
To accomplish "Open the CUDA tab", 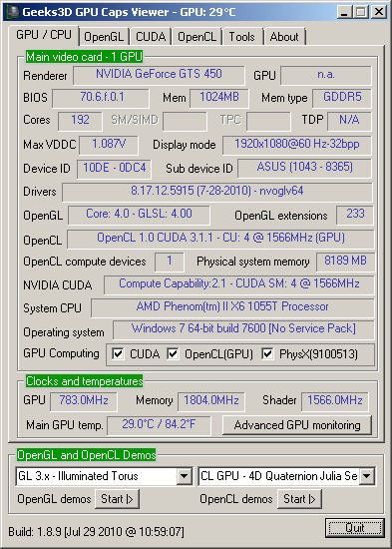I will pyautogui.click(x=151, y=37).
